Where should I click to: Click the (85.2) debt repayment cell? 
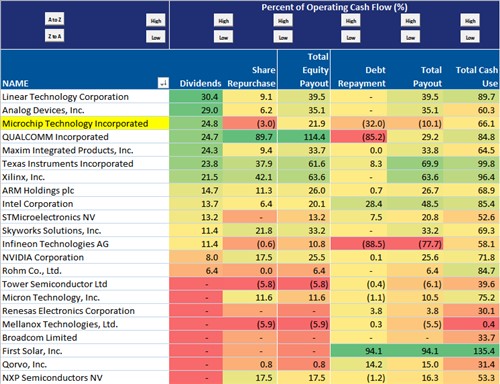[x=359, y=137]
